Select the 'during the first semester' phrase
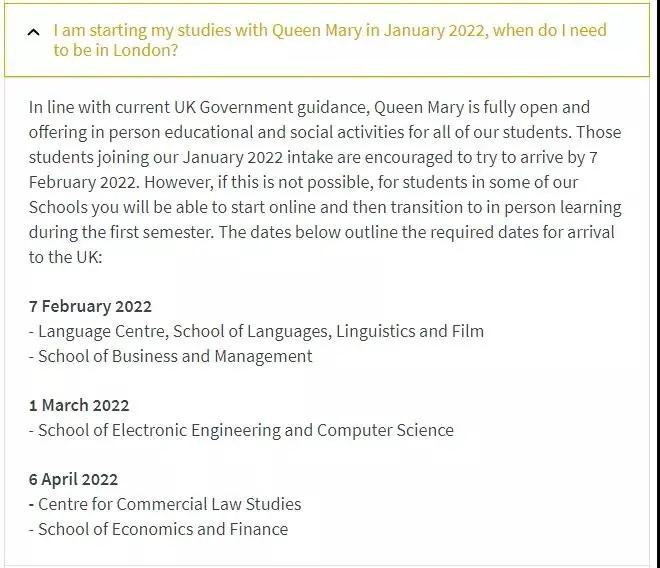 pos(121,232)
